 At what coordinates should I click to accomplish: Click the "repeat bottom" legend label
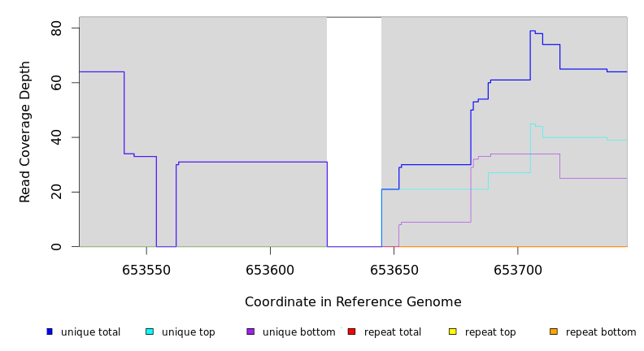tap(601, 332)
